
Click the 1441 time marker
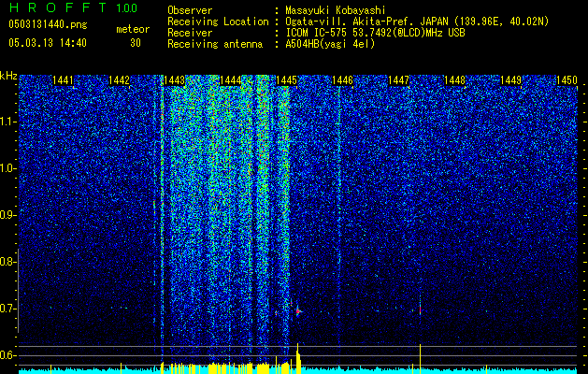click(63, 79)
